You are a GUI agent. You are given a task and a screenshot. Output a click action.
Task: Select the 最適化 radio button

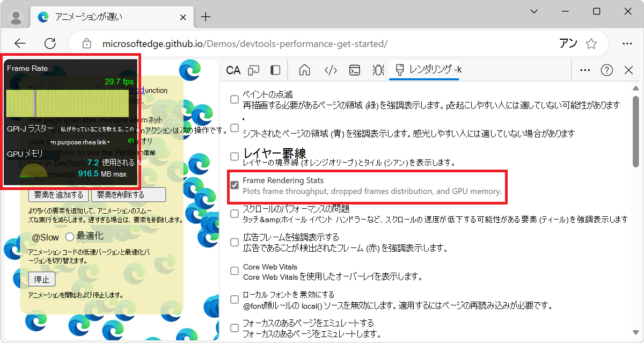[70, 237]
